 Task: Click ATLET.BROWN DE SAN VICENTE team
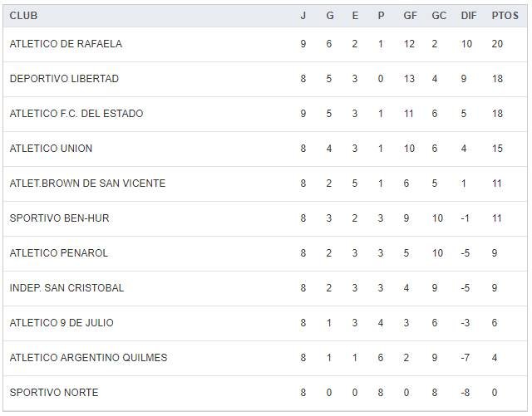coord(87,184)
